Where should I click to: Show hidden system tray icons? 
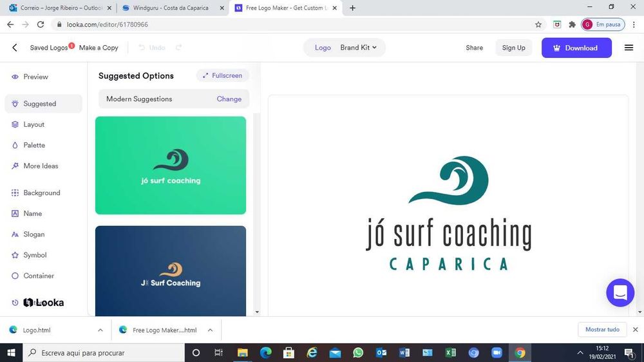tap(580, 352)
